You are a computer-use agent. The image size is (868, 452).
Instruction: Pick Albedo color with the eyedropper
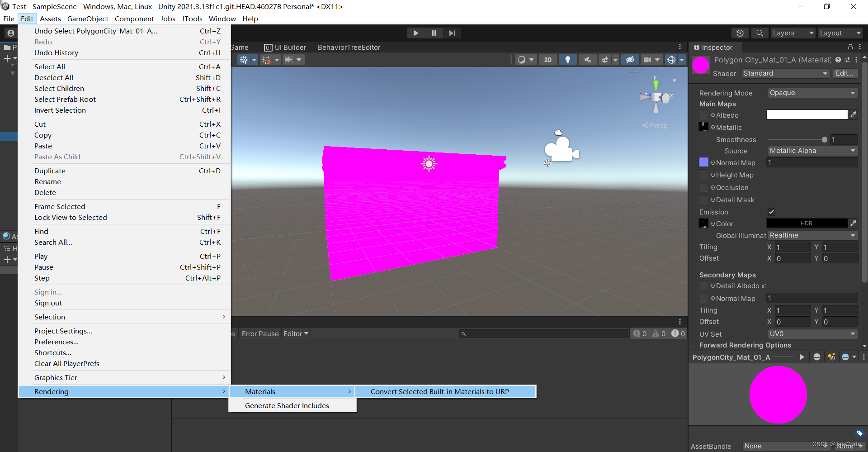(x=854, y=114)
